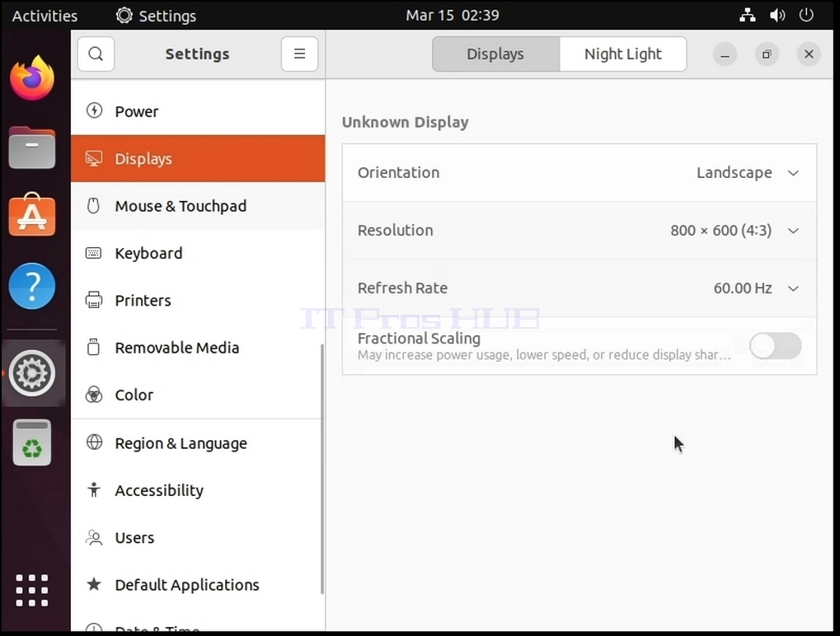
Task: Launch Firefox from the dock
Action: 32,78
